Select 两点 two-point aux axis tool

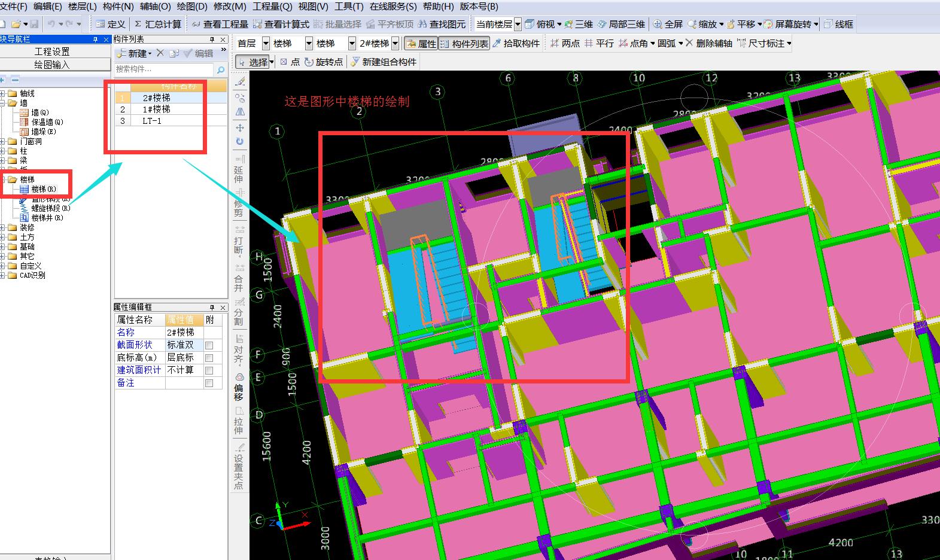(x=565, y=43)
